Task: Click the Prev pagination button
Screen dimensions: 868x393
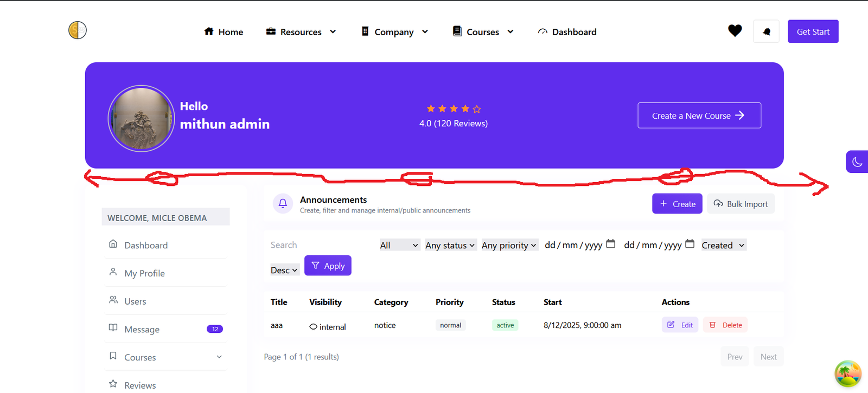Action: click(x=735, y=357)
